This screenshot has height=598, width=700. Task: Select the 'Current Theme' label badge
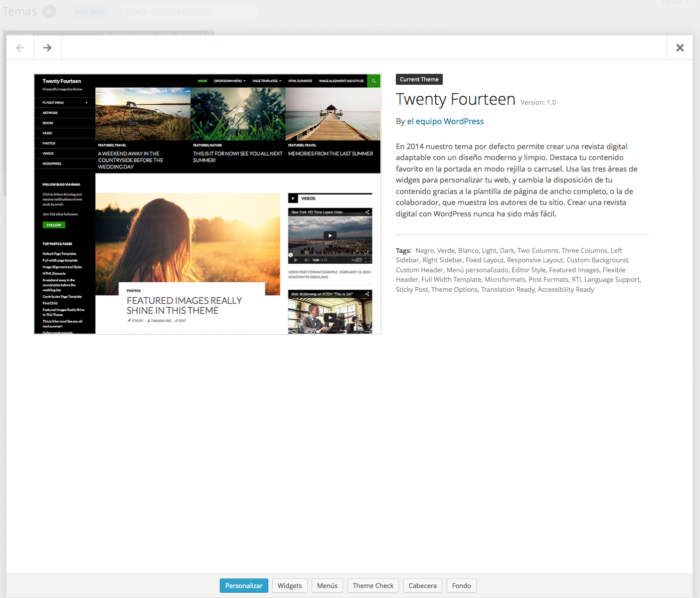click(419, 79)
